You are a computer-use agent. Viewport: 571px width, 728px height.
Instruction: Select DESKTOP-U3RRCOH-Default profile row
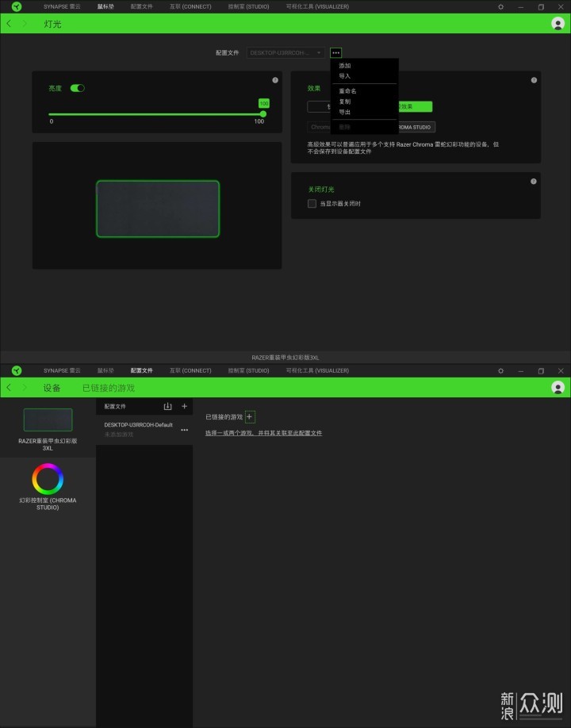[144, 430]
